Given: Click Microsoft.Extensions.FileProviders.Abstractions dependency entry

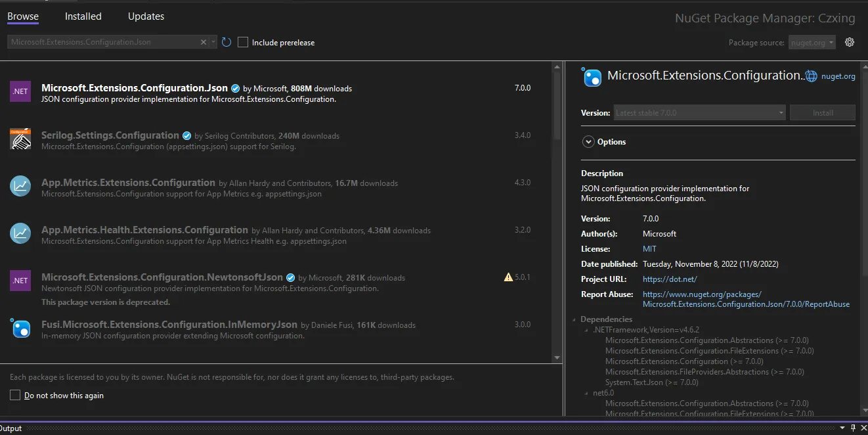Looking at the screenshot, I should (x=705, y=372).
